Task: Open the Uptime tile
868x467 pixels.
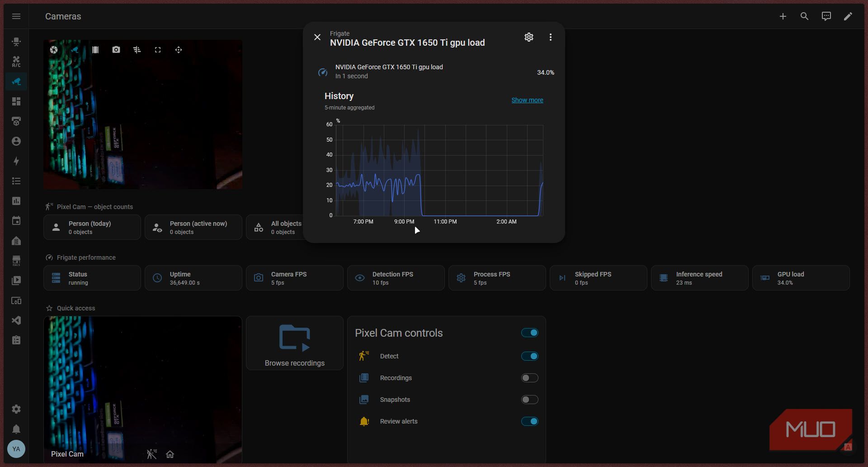Action: [x=193, y=278]
